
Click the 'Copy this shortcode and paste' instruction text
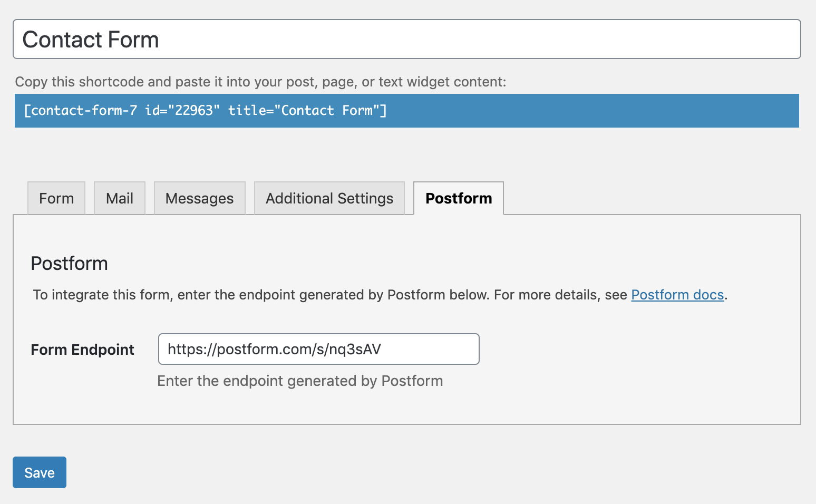(x=260, y=82)
